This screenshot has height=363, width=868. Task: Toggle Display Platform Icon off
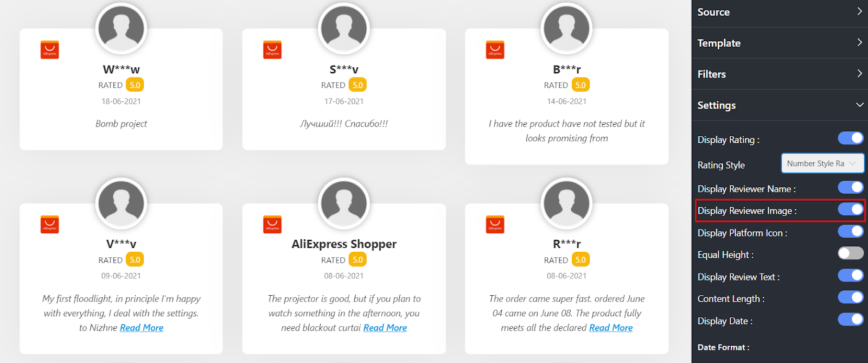coord(850,232)
